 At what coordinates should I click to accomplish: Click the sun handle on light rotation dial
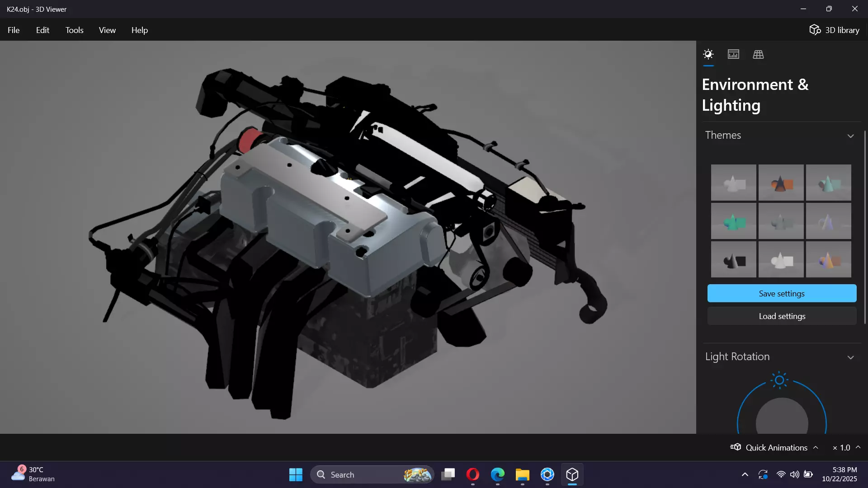click(x=779, y=380)
